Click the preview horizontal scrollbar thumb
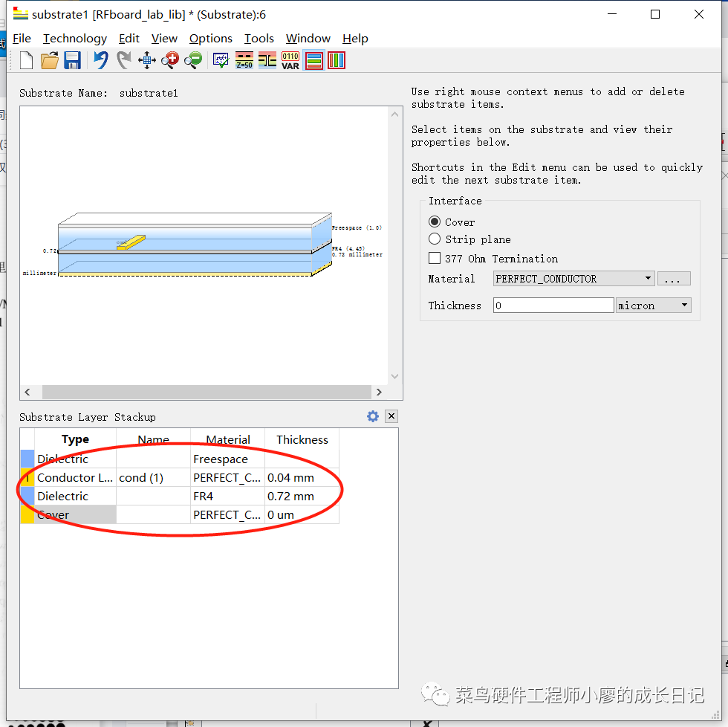The width and height of the screenshot is (728, 727). [207, 392]
